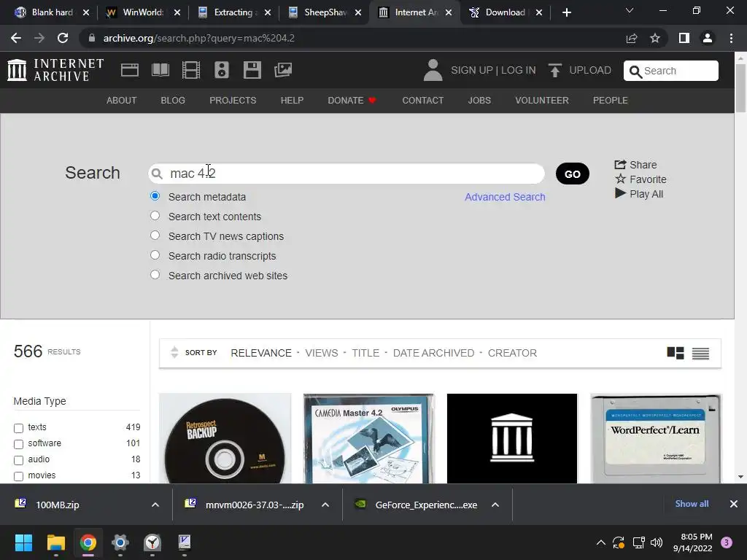Open the DONATE menu item

point(352,101)
